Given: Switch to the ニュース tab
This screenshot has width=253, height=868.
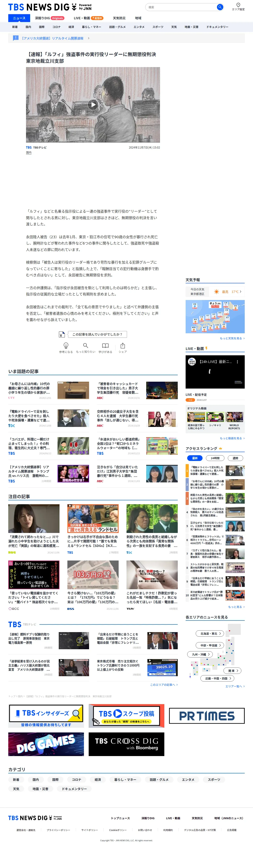Looking at the screenshot, I should click(19, 18).
